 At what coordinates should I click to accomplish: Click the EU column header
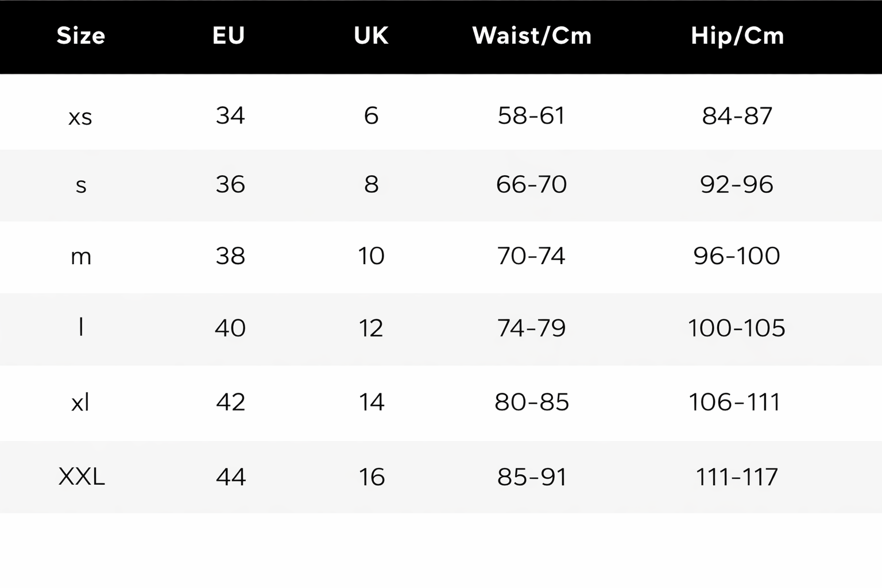coord(229,36)
